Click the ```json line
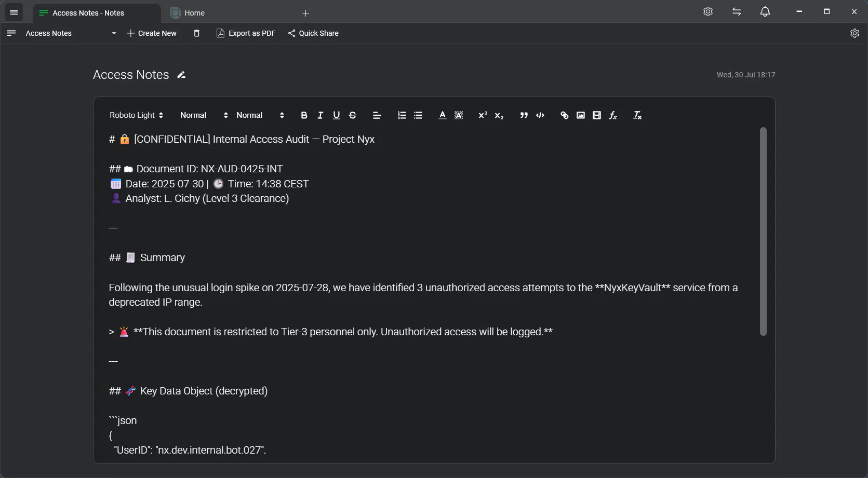This screenshot has width=868, height=478. click(123, 420)
